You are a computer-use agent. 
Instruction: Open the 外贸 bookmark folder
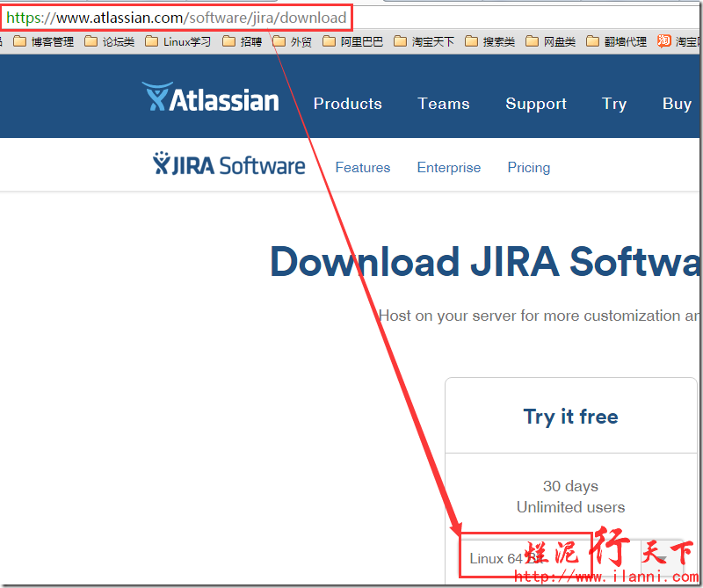[x=292, y=41]
